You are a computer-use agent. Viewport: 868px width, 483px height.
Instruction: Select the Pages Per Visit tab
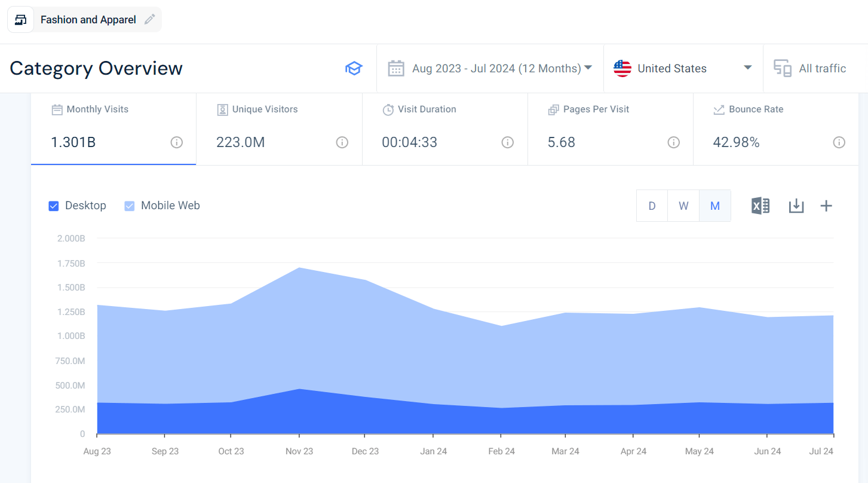click(610, 129)
